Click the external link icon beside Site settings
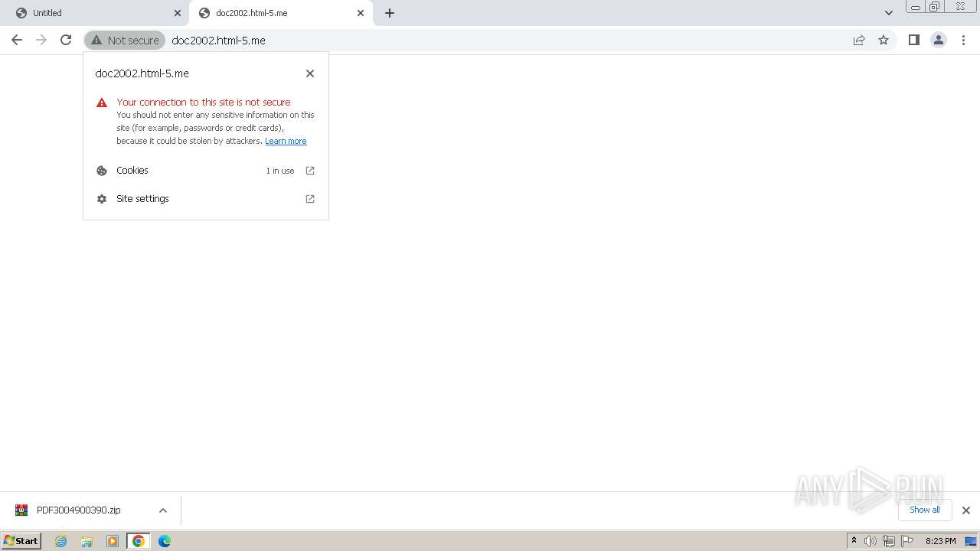Viewport: 980px width, 551px height. [310, 199]
